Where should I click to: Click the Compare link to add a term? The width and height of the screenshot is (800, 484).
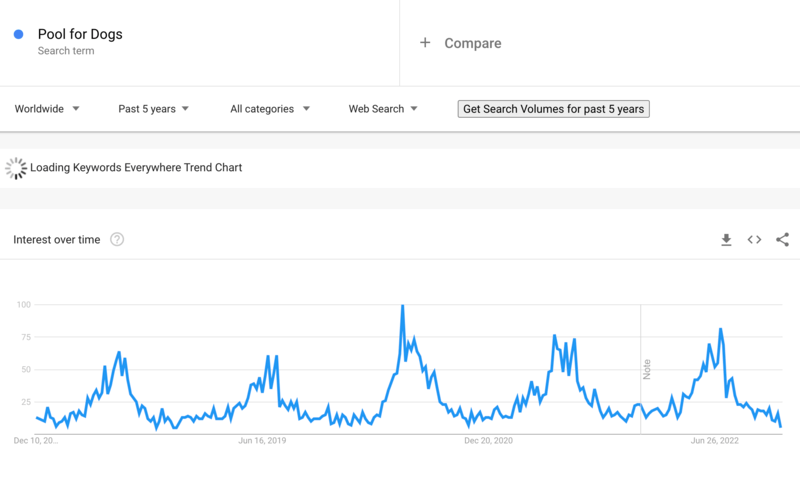click(x=472, y=43)
